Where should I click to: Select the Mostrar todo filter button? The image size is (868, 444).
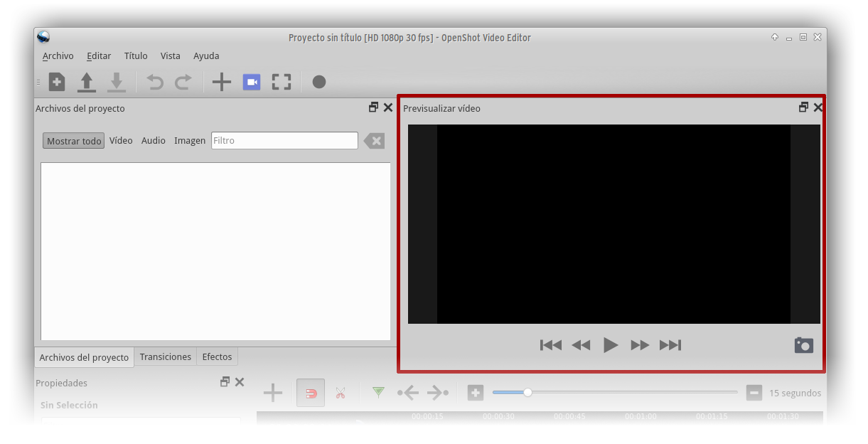[x=74, y=141]
